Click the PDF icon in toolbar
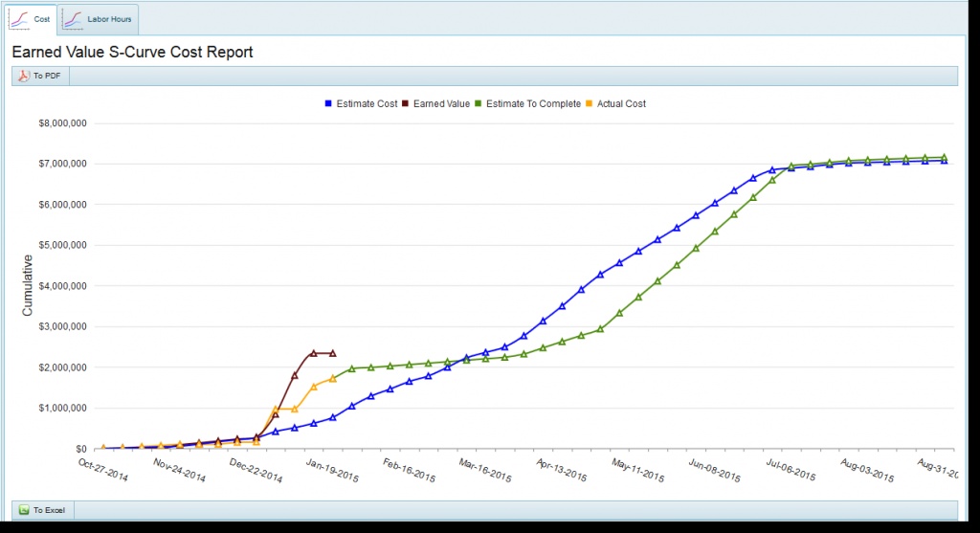 tap(24, 76)
